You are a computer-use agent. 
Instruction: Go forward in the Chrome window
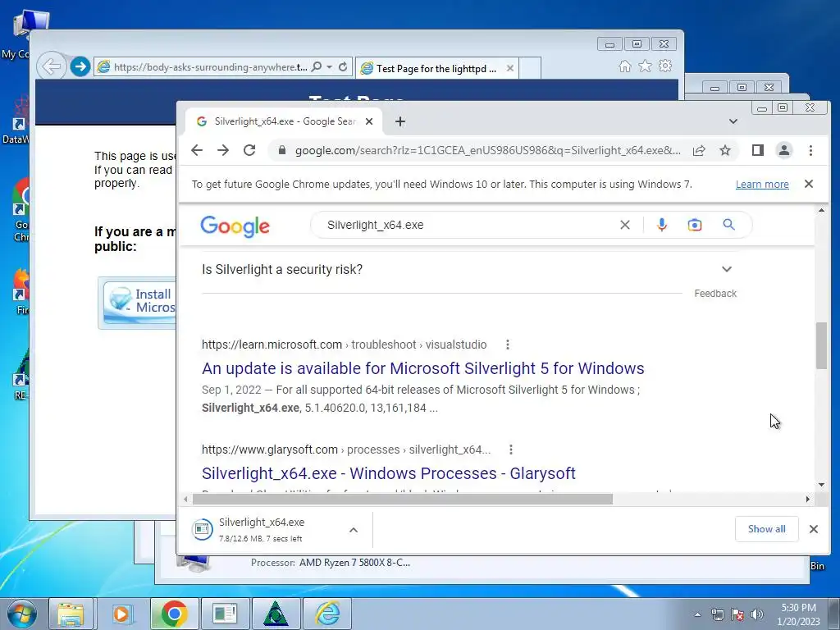223,151
